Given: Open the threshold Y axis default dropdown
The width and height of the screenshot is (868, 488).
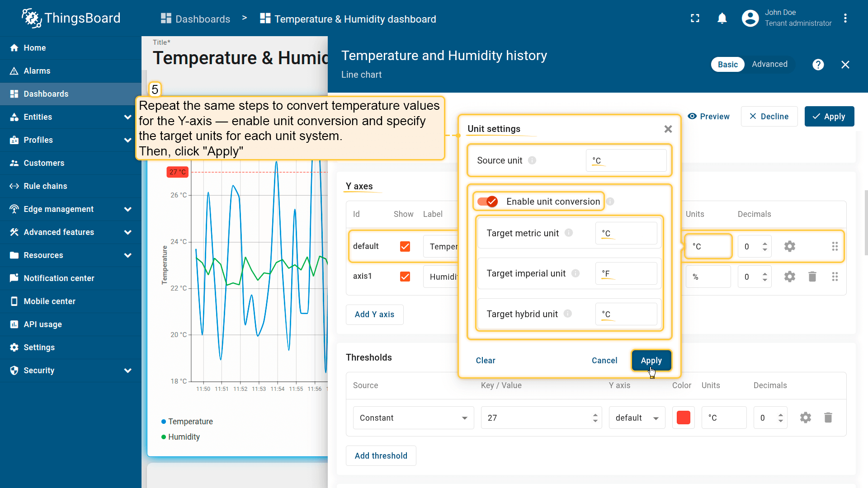Looking at the screenshot, I should (x=637, y=418).
